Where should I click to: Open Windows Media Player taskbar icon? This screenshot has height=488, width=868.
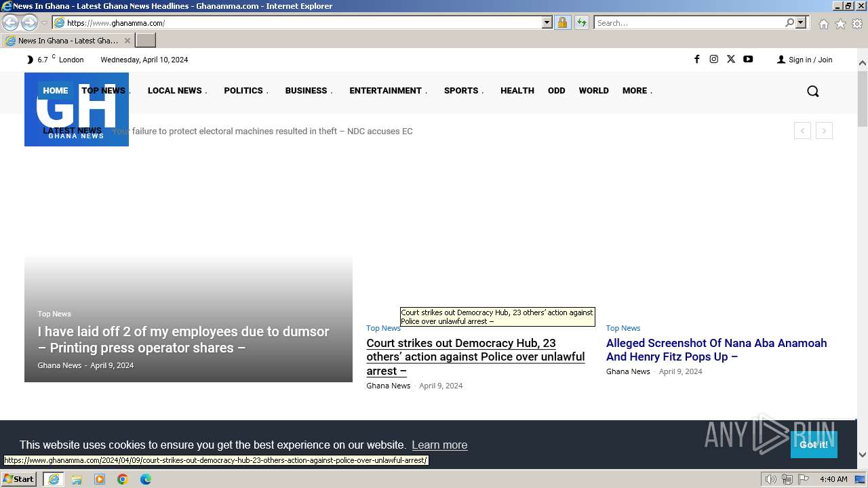pos(100,479)
